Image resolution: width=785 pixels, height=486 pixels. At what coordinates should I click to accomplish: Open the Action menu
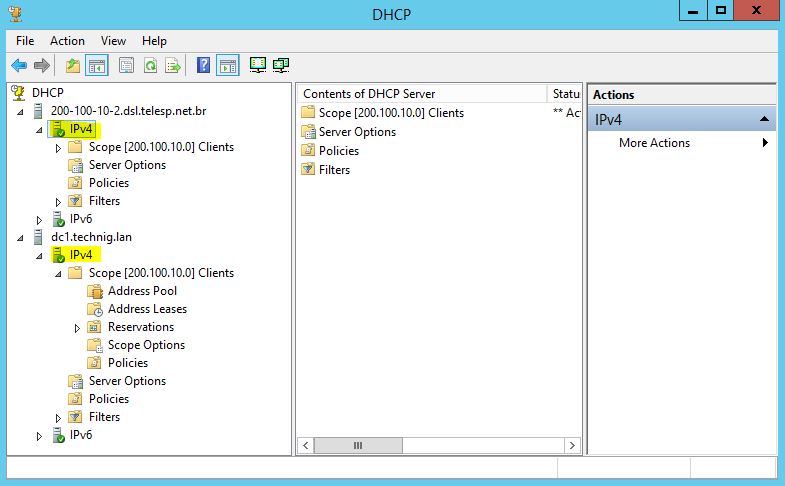tap(67, 41)
